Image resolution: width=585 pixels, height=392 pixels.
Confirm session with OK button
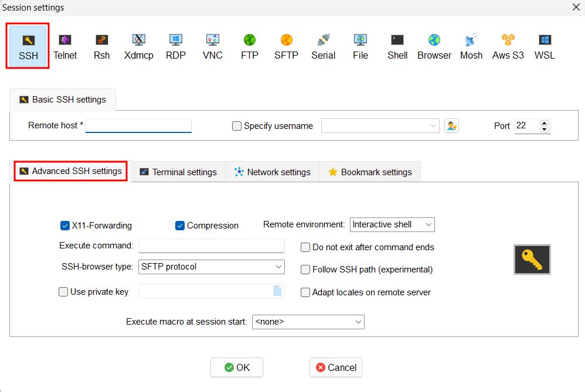237,367
